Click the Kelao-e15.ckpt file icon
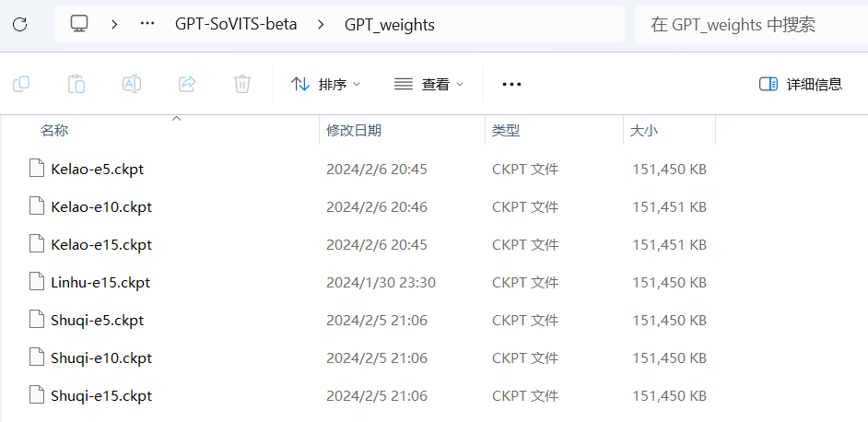This screenshot has height=422, width=868. click(37, 244)
